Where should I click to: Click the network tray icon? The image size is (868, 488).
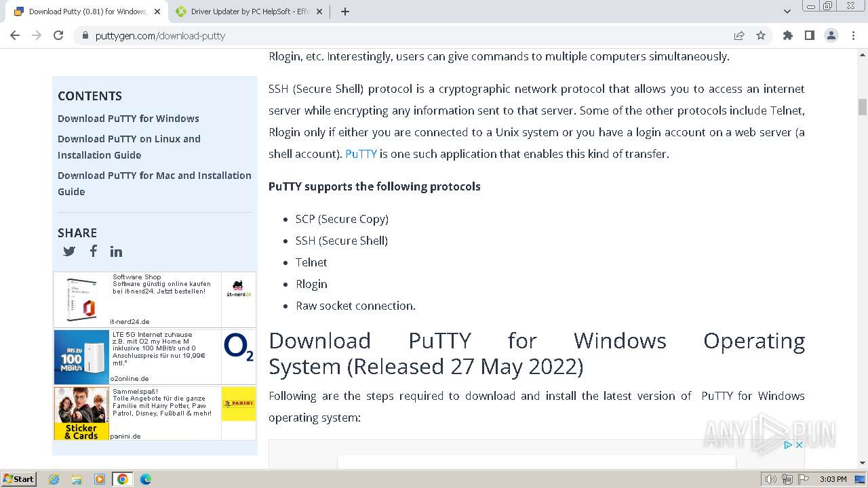(x=787, y=479)
